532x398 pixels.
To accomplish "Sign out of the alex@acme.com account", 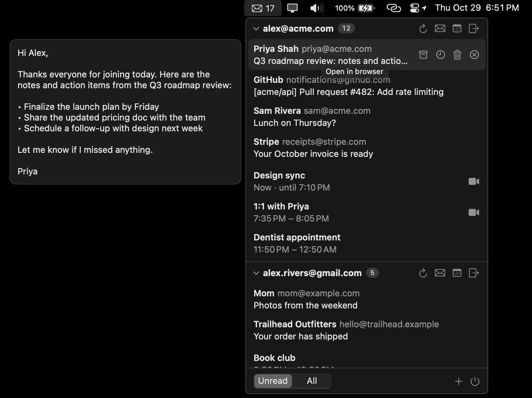I will point(474,29).
